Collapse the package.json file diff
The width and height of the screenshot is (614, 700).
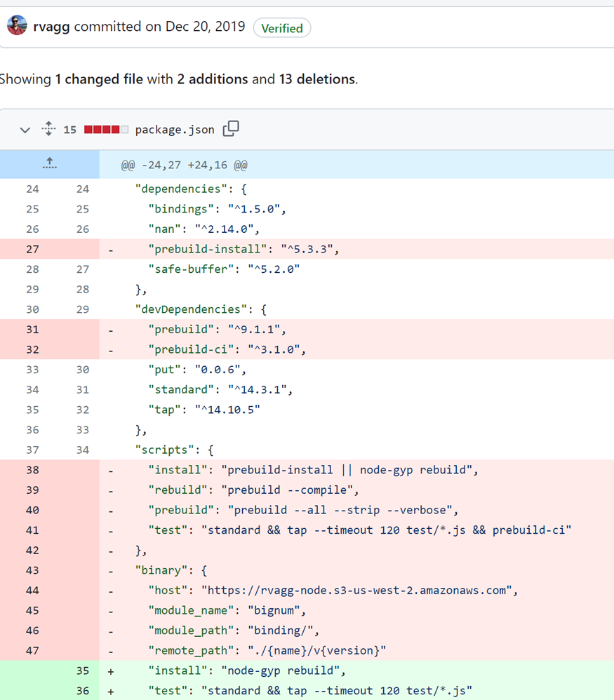[x=25, y=130]
